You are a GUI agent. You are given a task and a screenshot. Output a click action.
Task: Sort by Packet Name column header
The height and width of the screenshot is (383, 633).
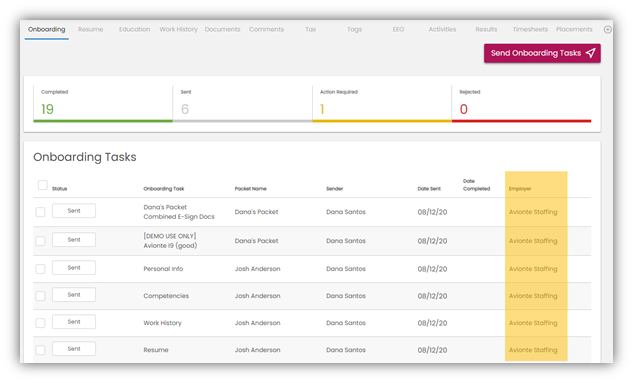click(251, 188)
